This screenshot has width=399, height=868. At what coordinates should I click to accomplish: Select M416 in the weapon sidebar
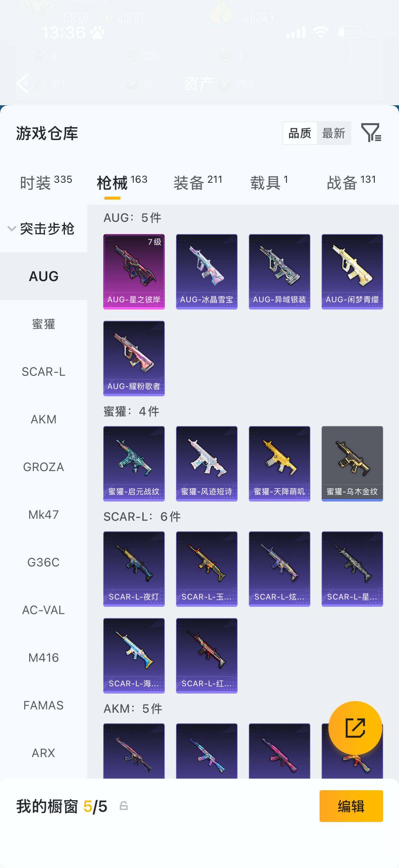click(43, 657)
